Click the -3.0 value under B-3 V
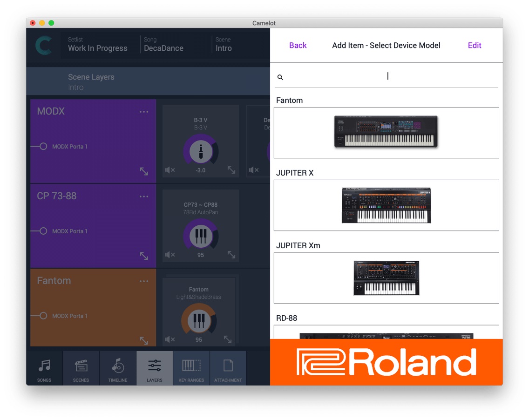 coord(200,170)
